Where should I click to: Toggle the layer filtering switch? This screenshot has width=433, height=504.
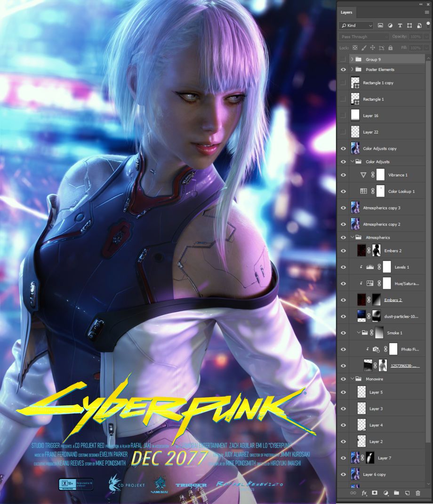click(428, 25)
